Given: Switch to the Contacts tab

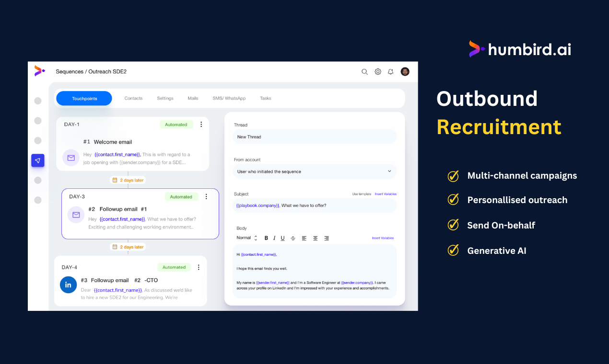Looking at the screenshot, I should tap(133, 98).
